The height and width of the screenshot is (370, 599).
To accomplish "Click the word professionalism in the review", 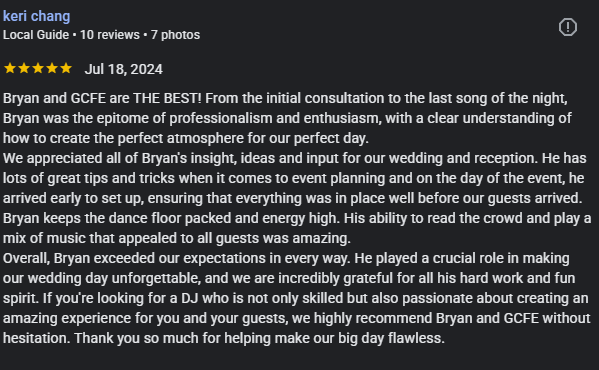I will (x=221, y=118).
